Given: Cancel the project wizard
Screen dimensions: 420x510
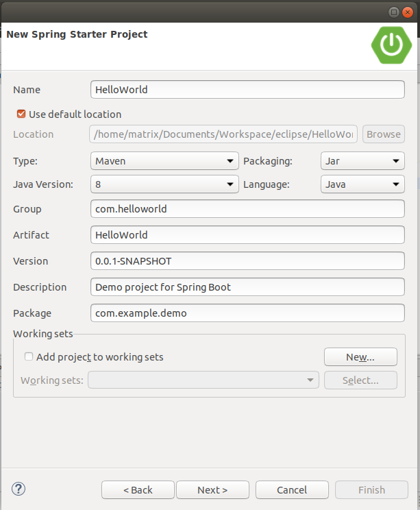Looking at the screenshot, I should 292,490.
